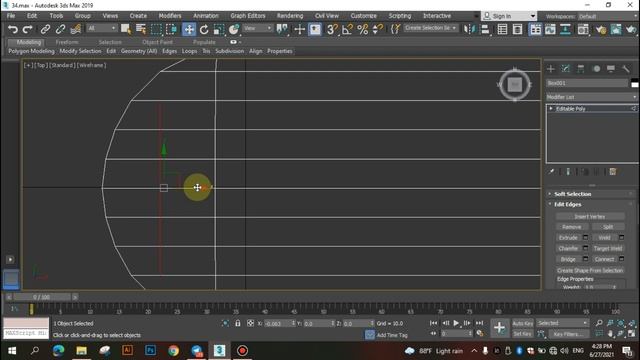The height and width of the screenshot is (360, 640).
Task: Open Reference Coordinate System 'View' dropdown
Action: [258, 28]
